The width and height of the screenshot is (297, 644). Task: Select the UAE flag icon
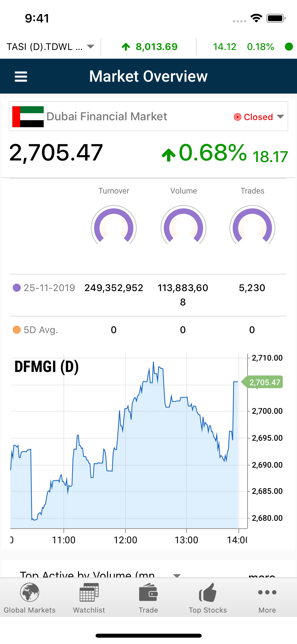28,117
